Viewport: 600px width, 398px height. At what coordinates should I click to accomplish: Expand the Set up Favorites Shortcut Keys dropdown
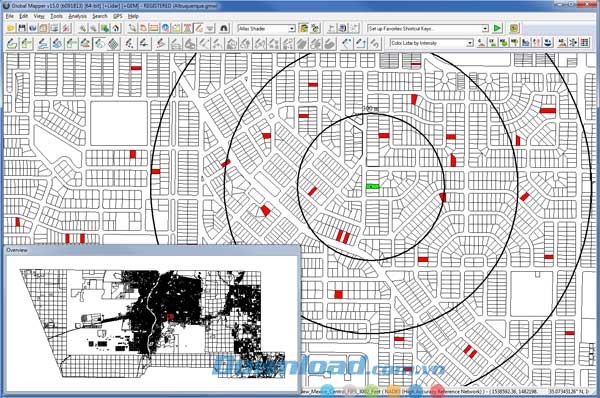(x=485, y=29)
